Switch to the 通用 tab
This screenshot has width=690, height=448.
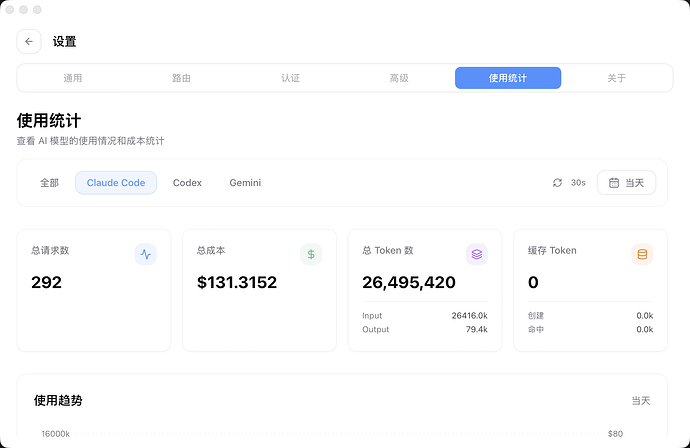73,78
